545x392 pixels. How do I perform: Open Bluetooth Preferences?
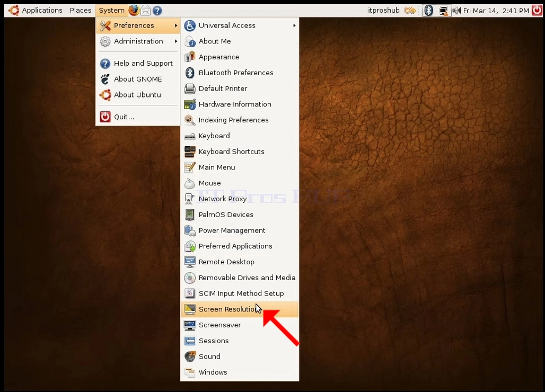(240, 73)
